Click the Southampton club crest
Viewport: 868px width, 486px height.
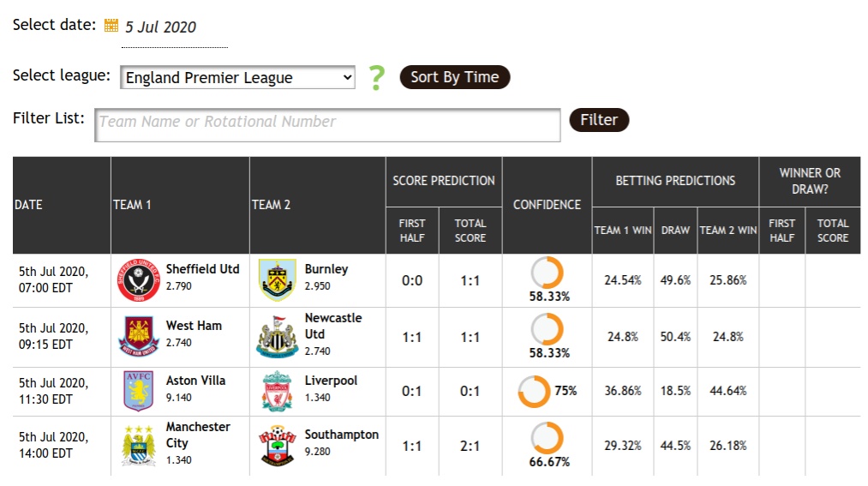(278, 447)
